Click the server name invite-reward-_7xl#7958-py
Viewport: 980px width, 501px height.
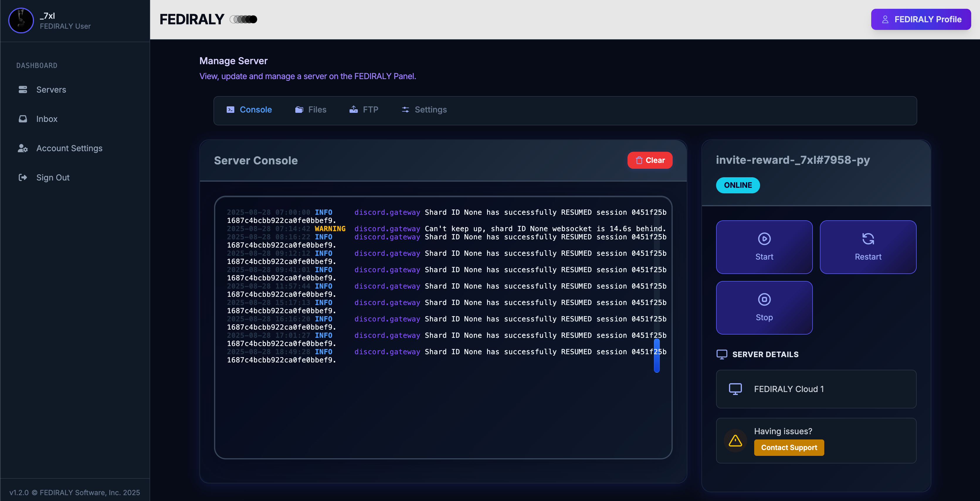[x=793, y=160]
